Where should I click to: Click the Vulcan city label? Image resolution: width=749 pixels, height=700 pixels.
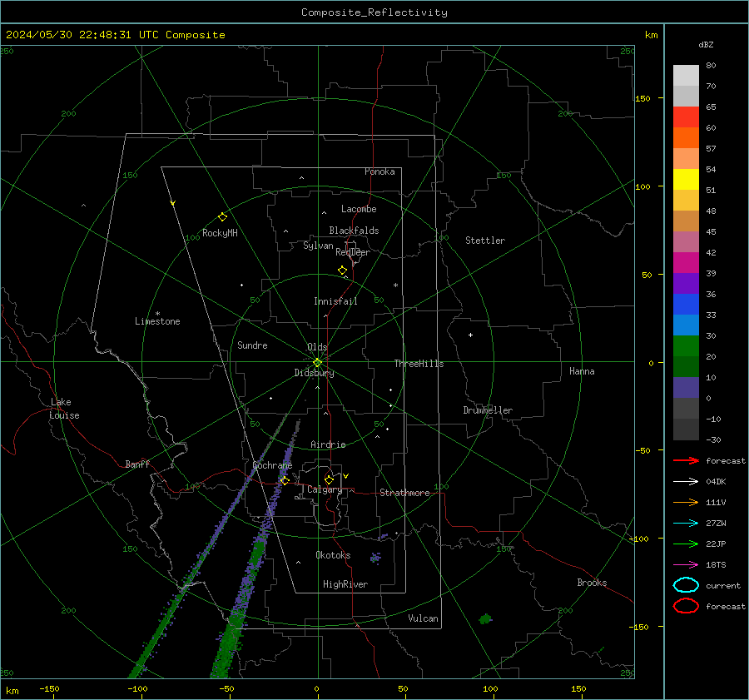click(x=423, y=618)
